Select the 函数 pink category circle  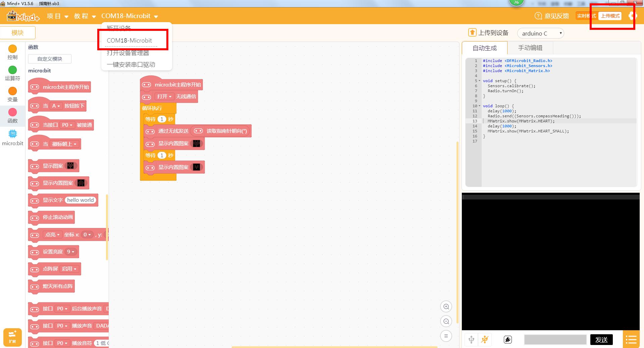[x=12, y=112]
